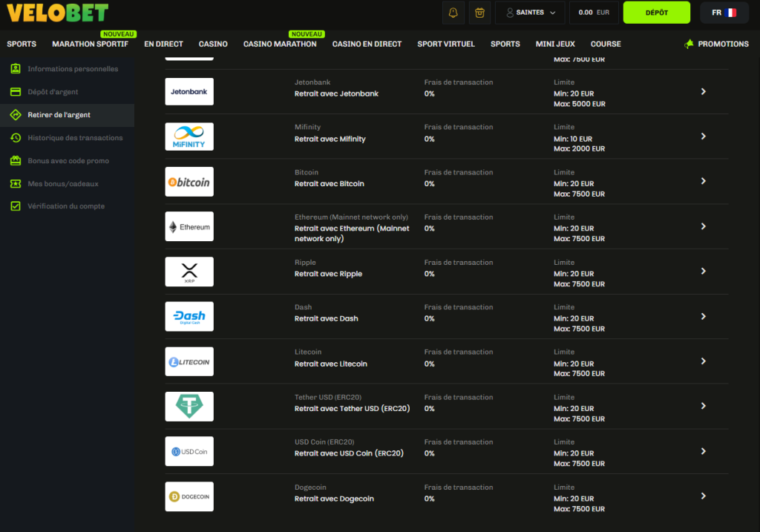Click the VELOBET logo
The image size is (760, 532).
[57, 13]
